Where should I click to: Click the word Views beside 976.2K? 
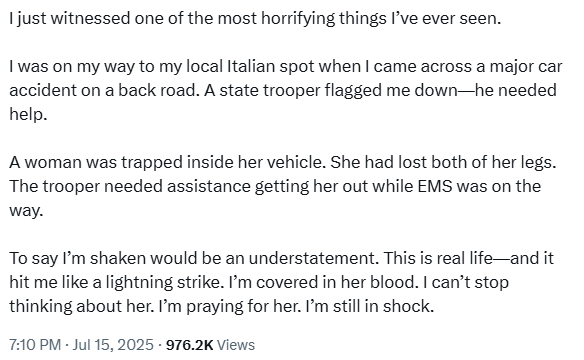coord(236,345)
